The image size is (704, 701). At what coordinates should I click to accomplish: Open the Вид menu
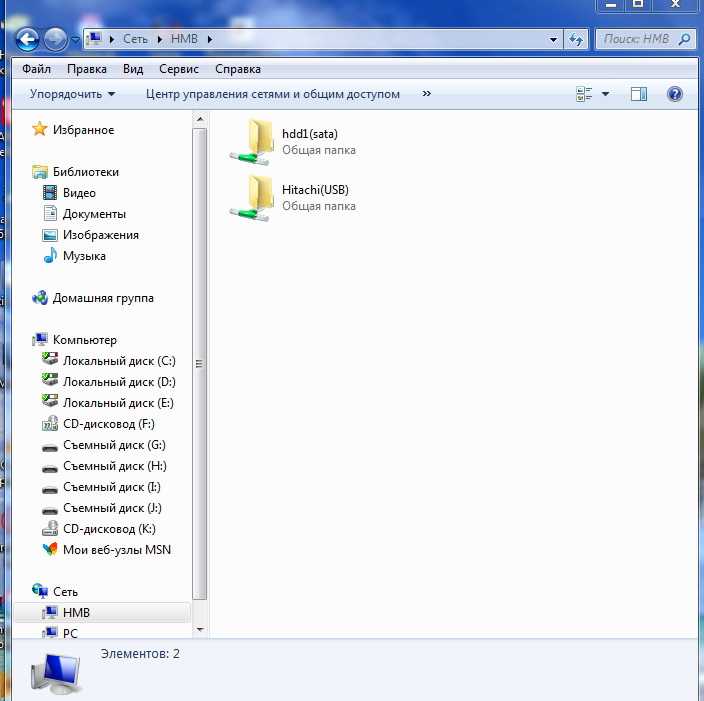coord(133,69)
